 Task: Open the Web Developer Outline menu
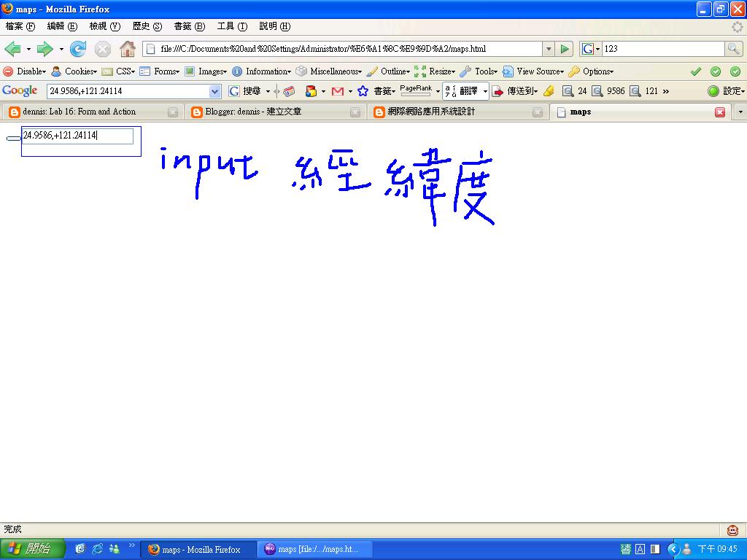(x=388, y=71)
